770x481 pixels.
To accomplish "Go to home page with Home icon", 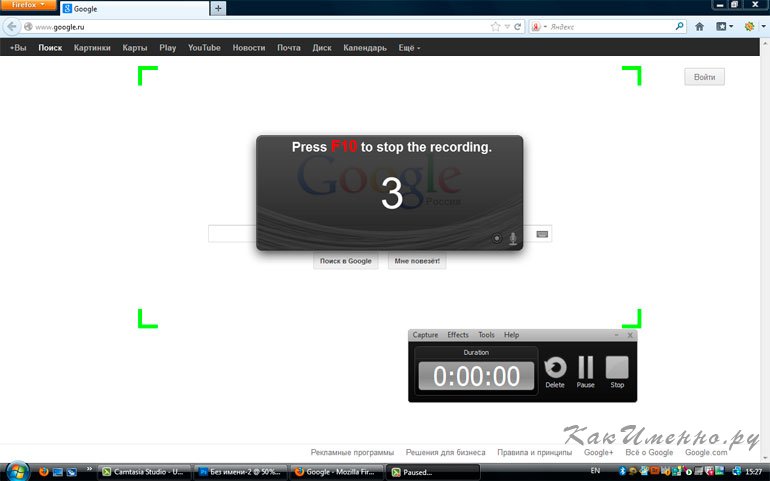I will [699, 27].
